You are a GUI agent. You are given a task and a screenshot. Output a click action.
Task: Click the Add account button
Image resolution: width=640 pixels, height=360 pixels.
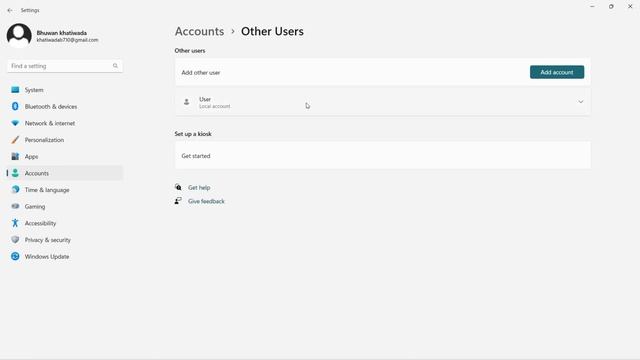557,72
